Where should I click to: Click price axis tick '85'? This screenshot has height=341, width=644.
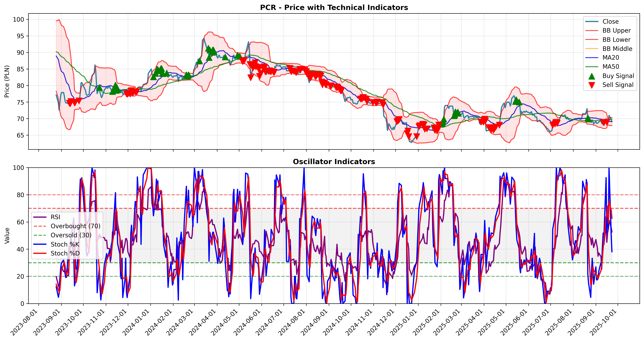20,69
